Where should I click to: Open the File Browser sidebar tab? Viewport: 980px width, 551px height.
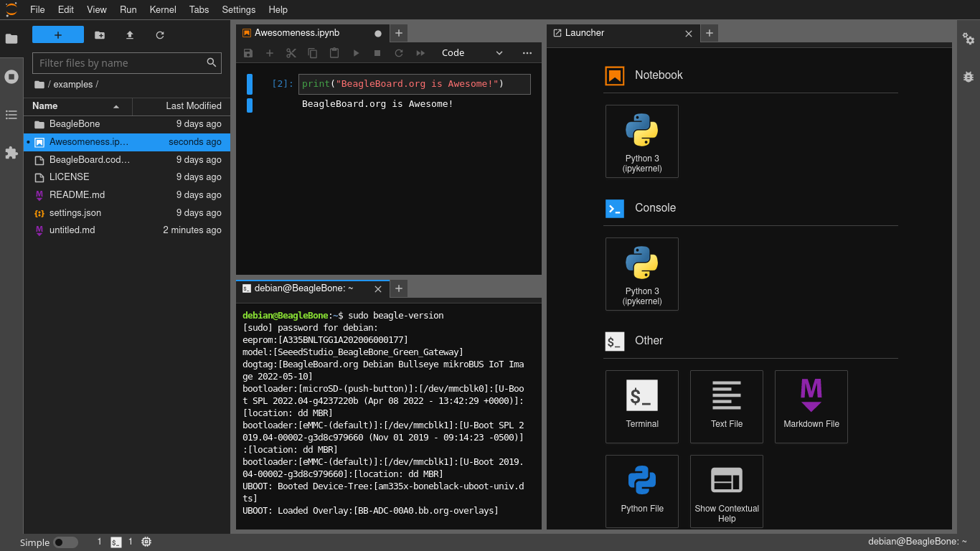[x=11, y=39]
